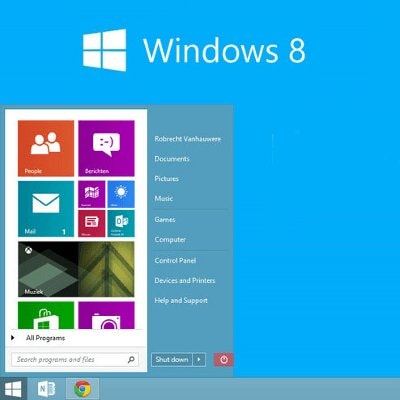Open Control Panel
This screenshot has width=400, height=400.
pyautogui.click(x=175, y=261)
